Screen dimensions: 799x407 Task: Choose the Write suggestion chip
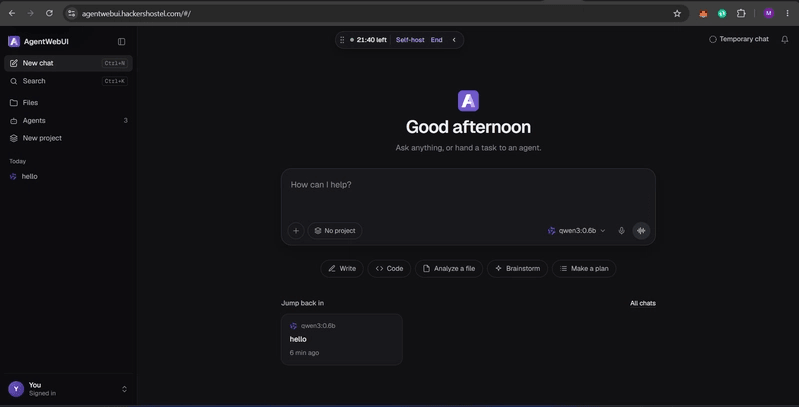pos(342,268)
